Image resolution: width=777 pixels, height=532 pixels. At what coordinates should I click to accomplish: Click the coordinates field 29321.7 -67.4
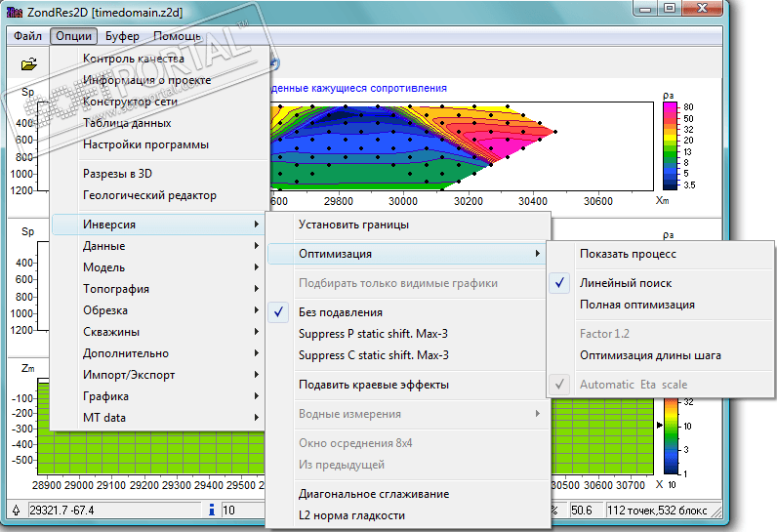pyautogui.click(x=114, y=511)
